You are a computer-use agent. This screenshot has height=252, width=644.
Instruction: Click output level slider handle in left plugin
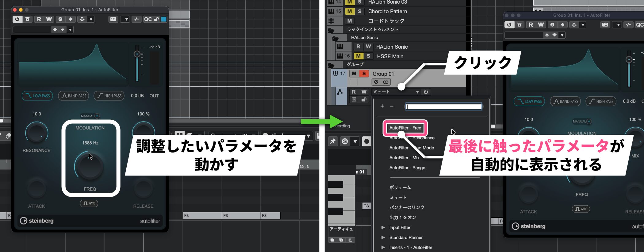pos(137,54)
